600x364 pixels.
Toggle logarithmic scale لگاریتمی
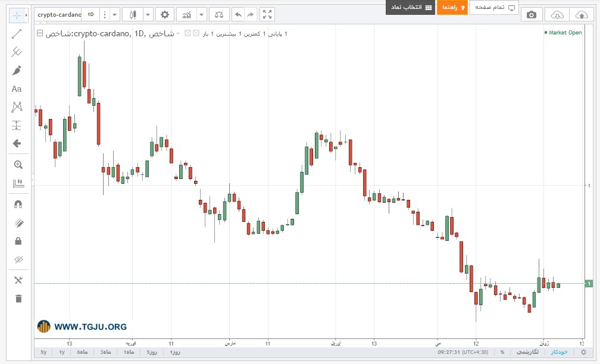click(x=527, y=352)
